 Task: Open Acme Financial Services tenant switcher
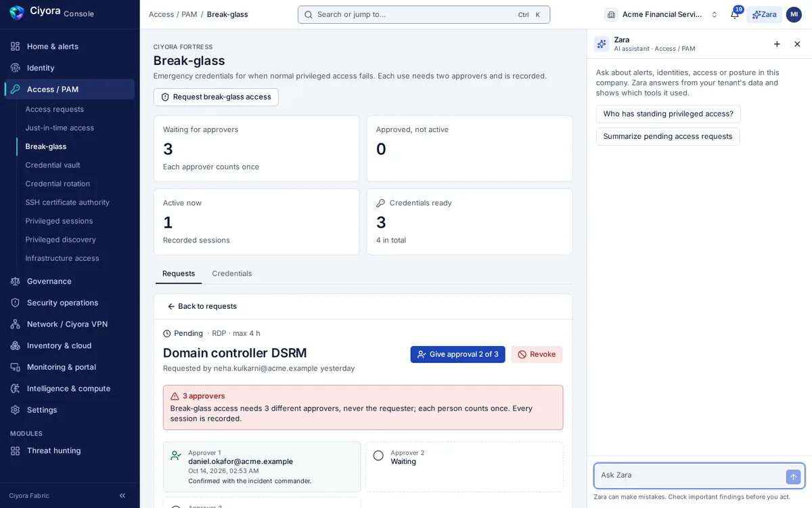[662, 14]
